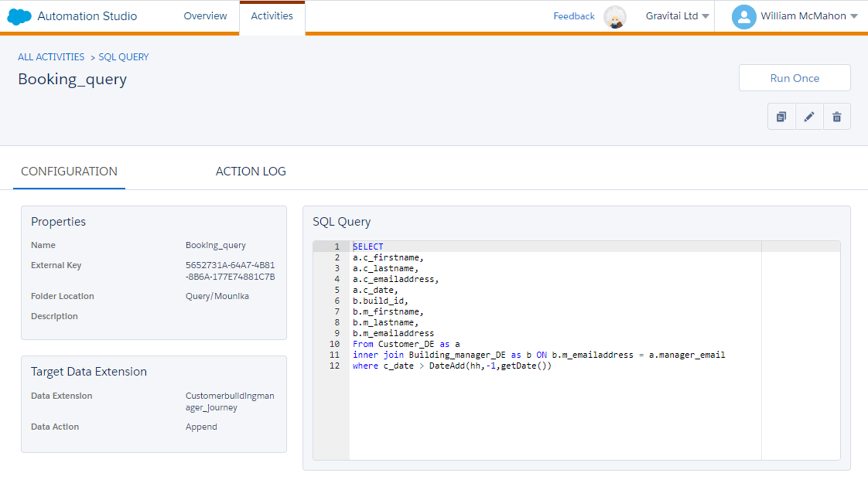The width and height of the screenshot is (868, 483).
Task: Click the Run Once button
Action: coord(794,78)
